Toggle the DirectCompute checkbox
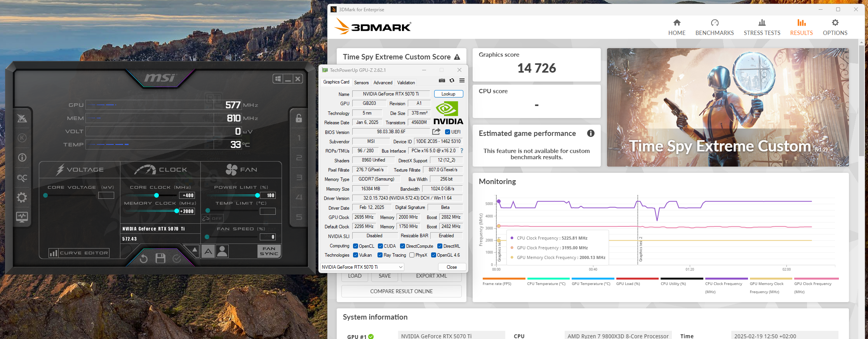This screenshot has height=339, width=868. (402, 246)
